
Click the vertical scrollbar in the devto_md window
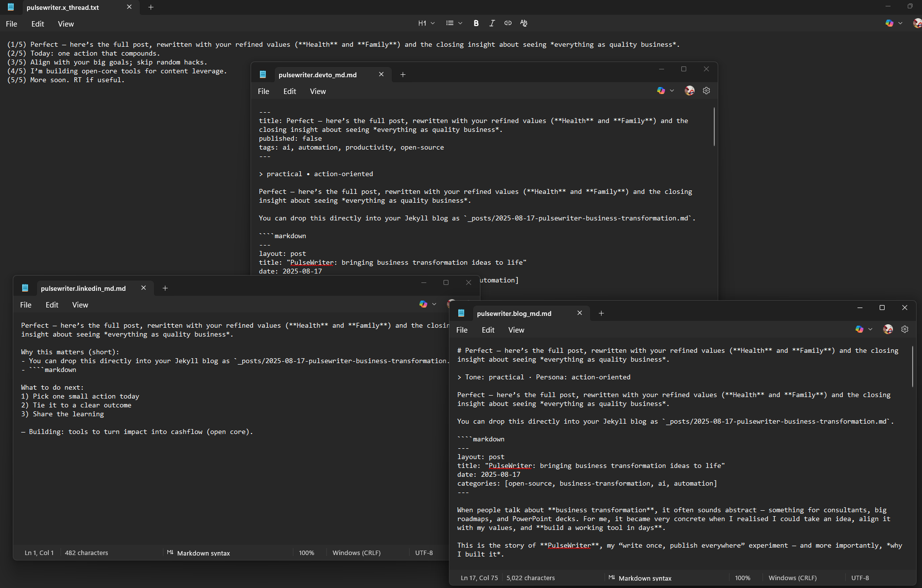pos(714,127)
